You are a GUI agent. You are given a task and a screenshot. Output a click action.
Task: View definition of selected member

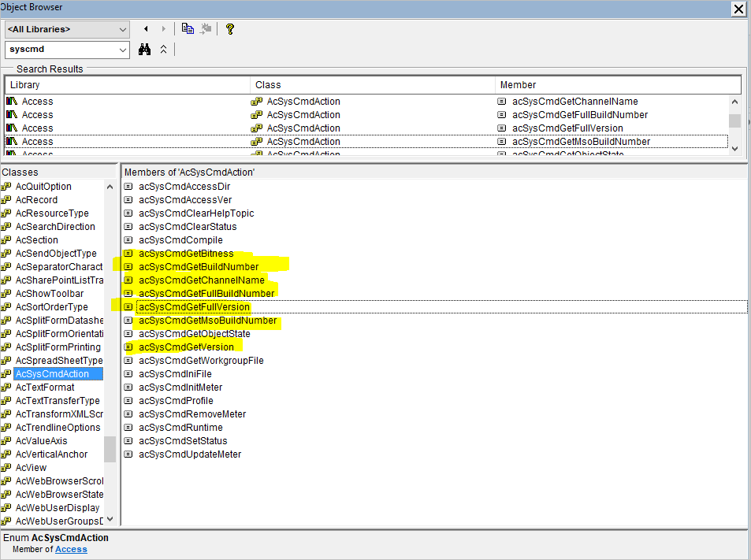(206, 29)
